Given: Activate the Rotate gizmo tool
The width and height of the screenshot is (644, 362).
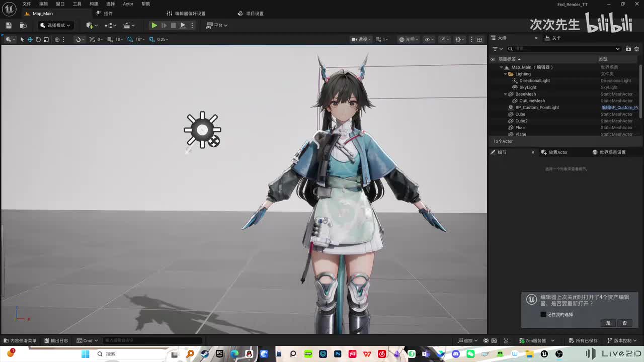Looking at the screenshot, I should pyautogui.click(x=38, y=39).
